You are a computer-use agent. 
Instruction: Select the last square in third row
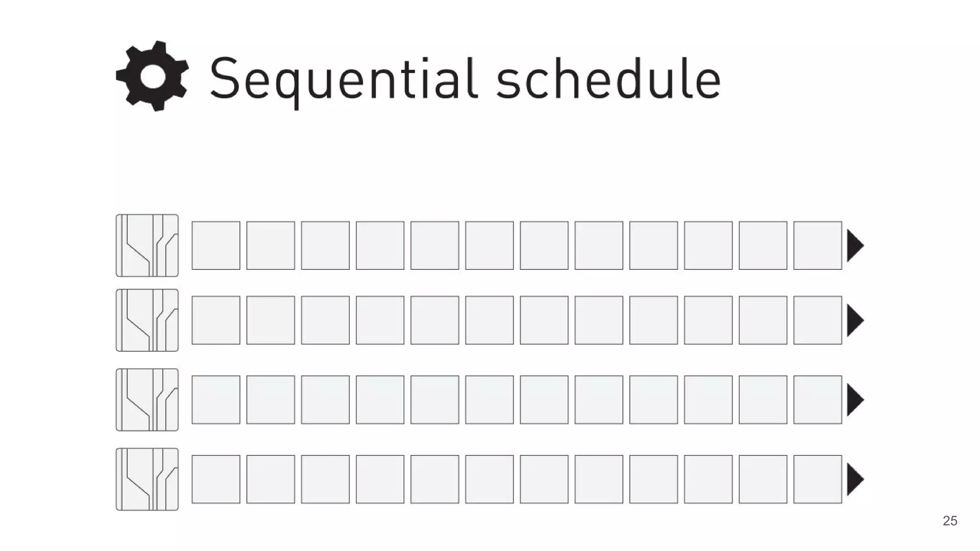click(x=818, y=399)
